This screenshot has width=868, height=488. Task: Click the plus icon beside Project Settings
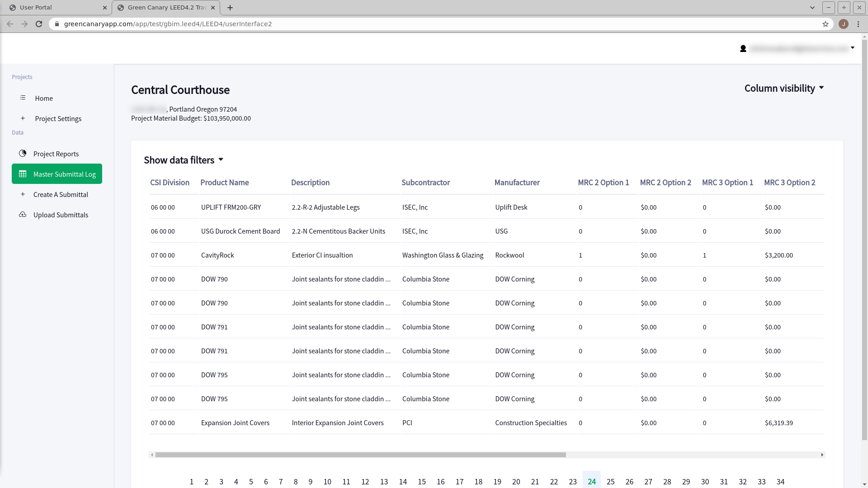tap(23, 118)
